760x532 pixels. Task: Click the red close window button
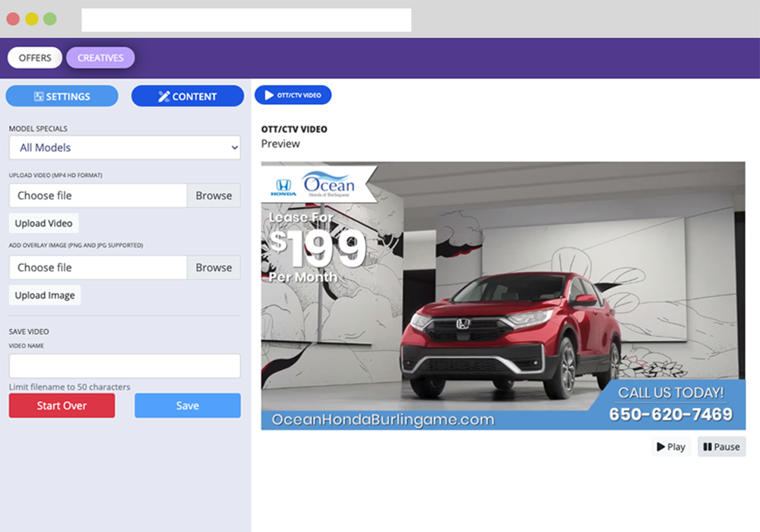(13, 19)
